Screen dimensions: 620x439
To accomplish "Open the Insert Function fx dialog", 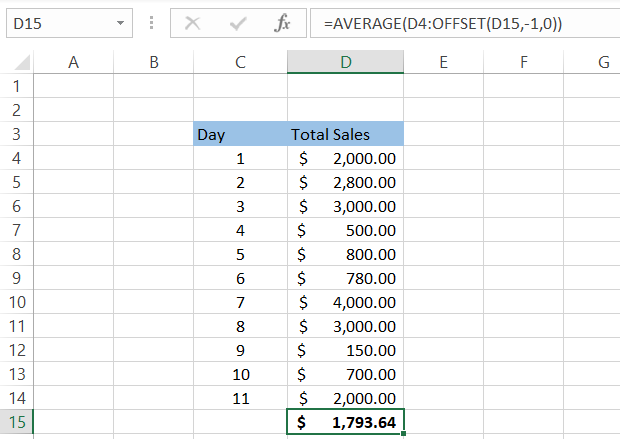I will pos(282,23).
